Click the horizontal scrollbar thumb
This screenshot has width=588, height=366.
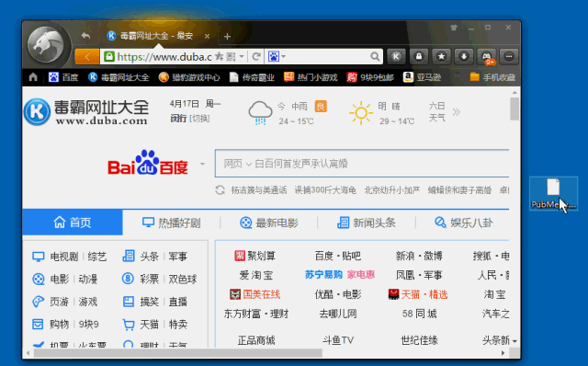tap(178, 353)
